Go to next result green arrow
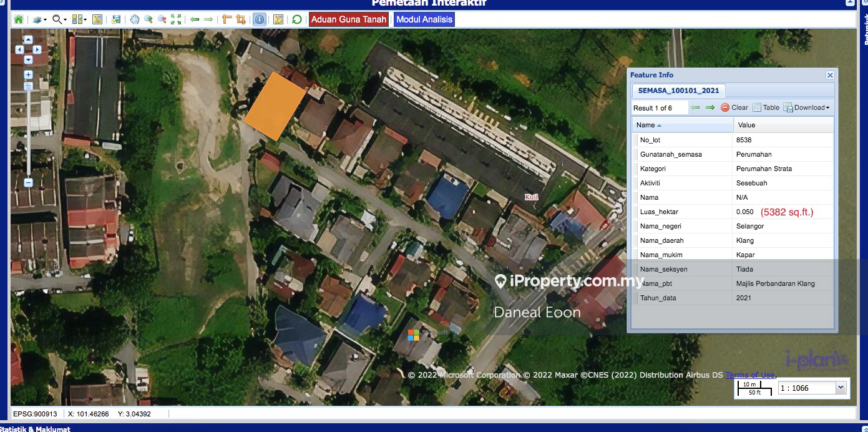 [x=710, y=107]
